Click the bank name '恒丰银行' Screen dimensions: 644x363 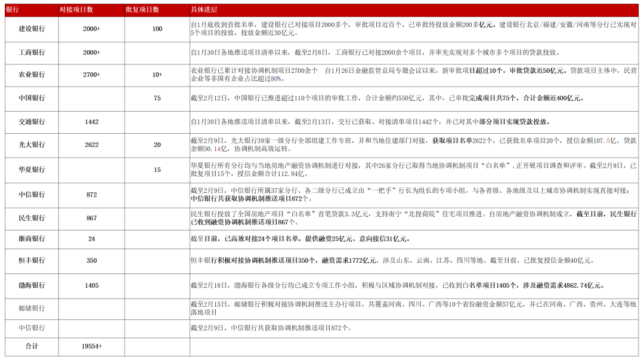tap(32, 261)
